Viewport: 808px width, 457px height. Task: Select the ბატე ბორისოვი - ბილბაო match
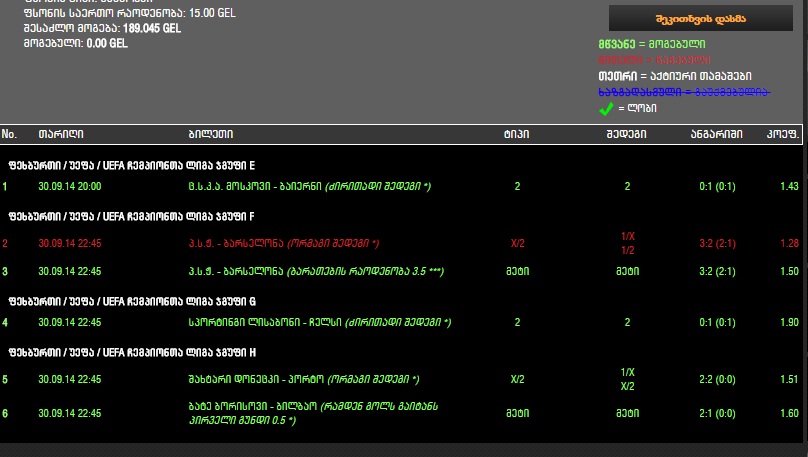pos(313,413)
